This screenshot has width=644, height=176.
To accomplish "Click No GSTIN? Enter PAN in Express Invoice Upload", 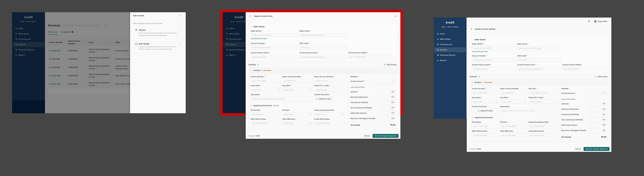I will click(x=479, y=52).
